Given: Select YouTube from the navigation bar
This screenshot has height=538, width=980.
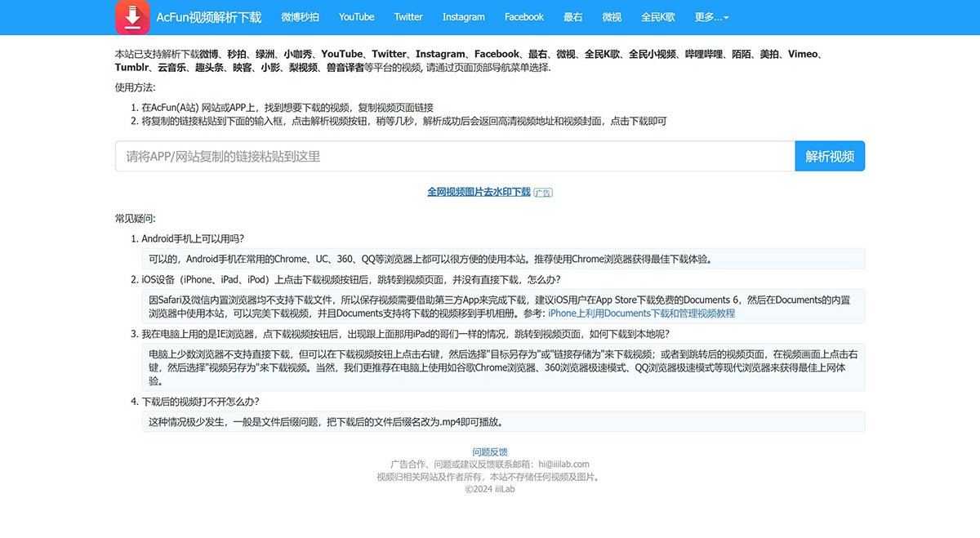Looking at the screenshot, I should coord(356,16).
